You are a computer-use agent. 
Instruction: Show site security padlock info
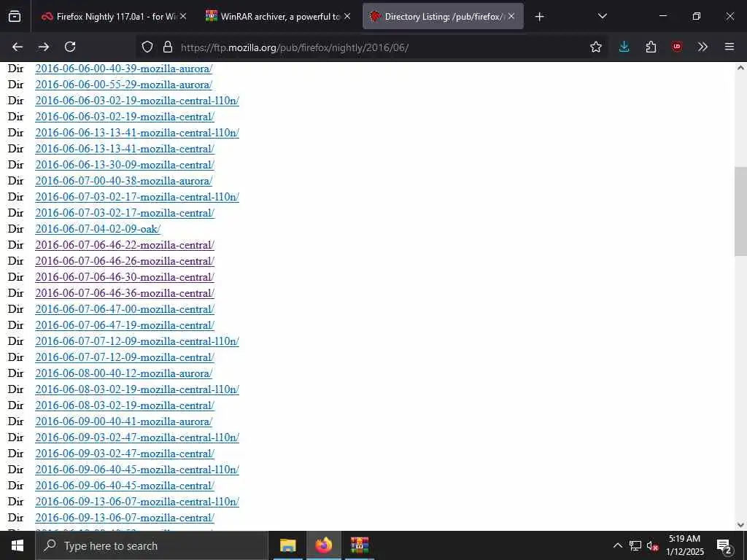point(167,47)
